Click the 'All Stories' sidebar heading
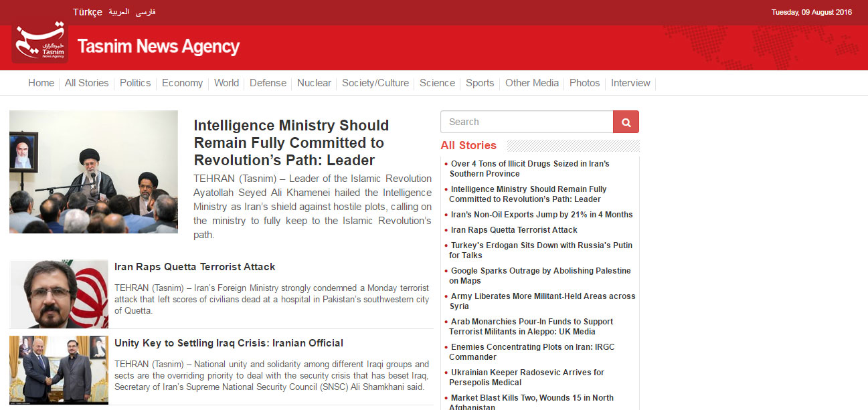This screenshot has height=410, width=868. 468,145
